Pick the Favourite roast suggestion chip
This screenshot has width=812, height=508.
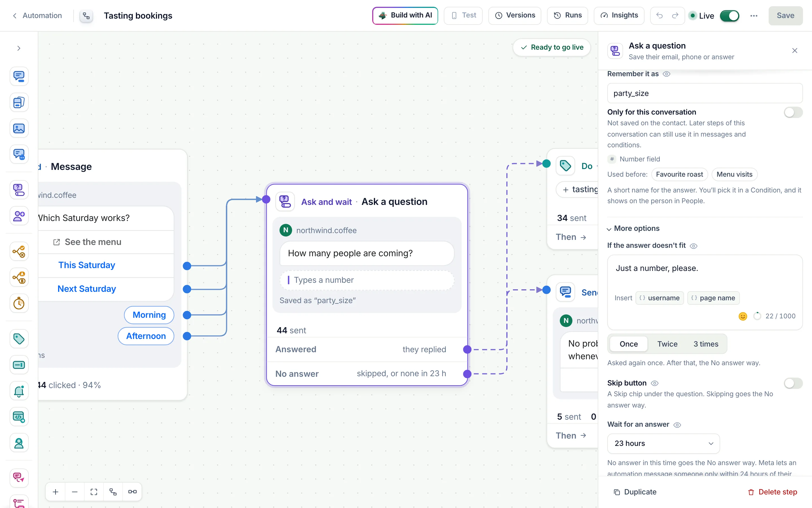point(679,174)
